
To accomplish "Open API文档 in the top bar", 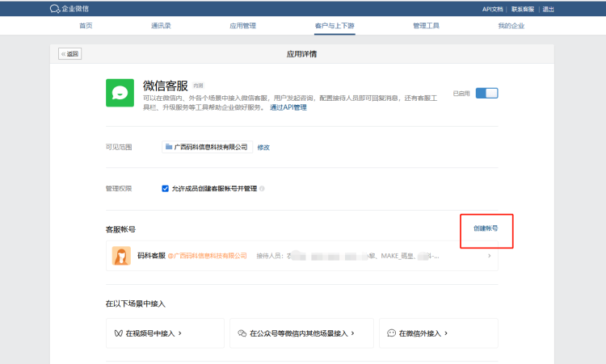I will coord(492,9).
